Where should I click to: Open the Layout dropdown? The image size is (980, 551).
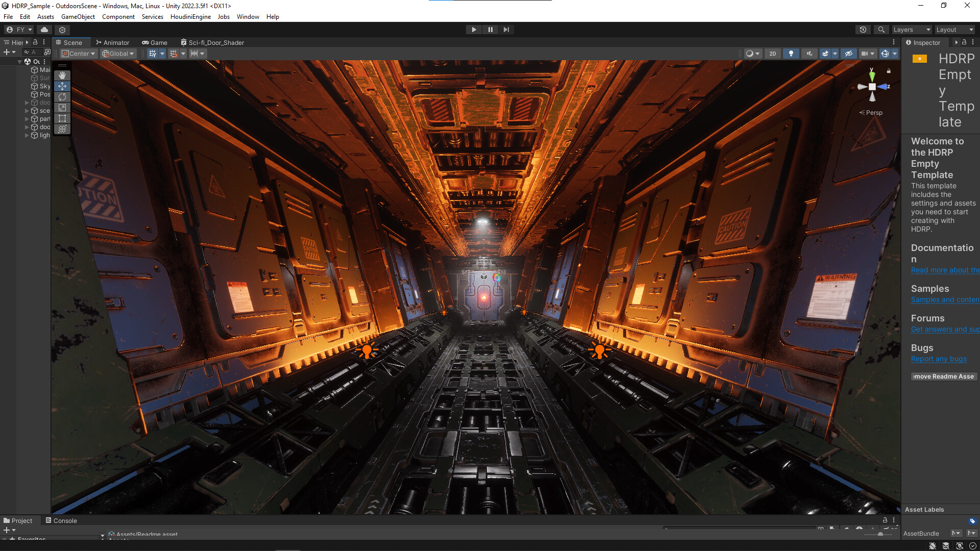pos(954,29)
